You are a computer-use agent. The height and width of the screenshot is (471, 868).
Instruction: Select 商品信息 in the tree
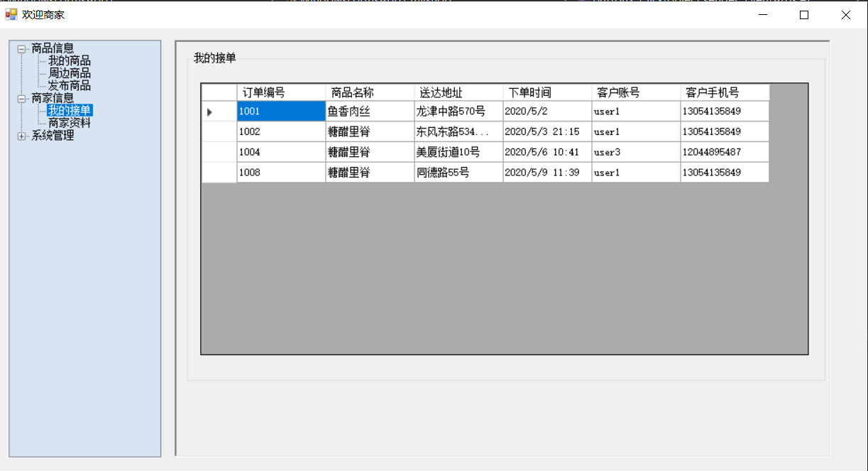pos(53,48)
